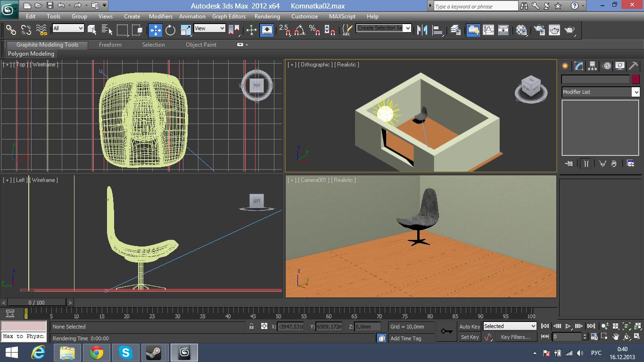
Task: Switch to the Freeform tab
Action: [x=110, y=45]
